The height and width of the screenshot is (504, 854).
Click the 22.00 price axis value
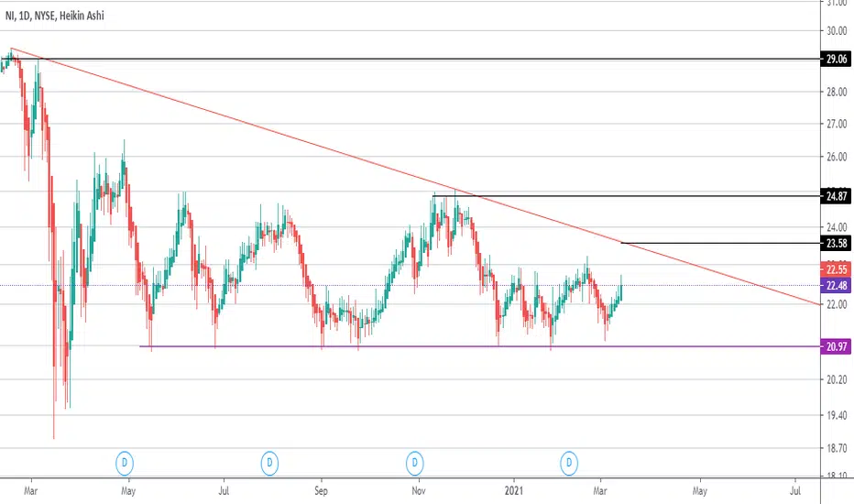[x=837, y=304]
